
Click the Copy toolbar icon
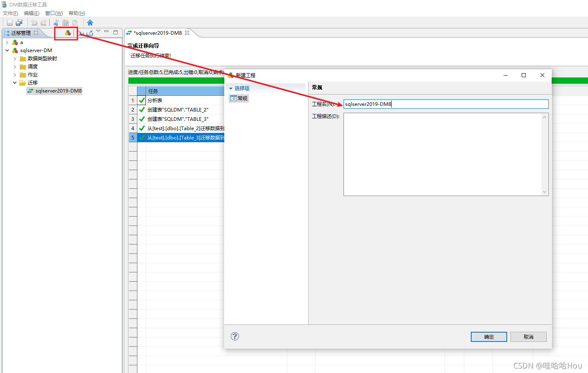click(x=65, y=23)
